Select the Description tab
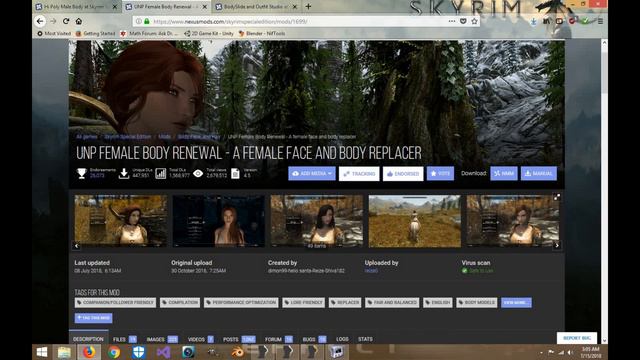 click(x=88, y=339)
